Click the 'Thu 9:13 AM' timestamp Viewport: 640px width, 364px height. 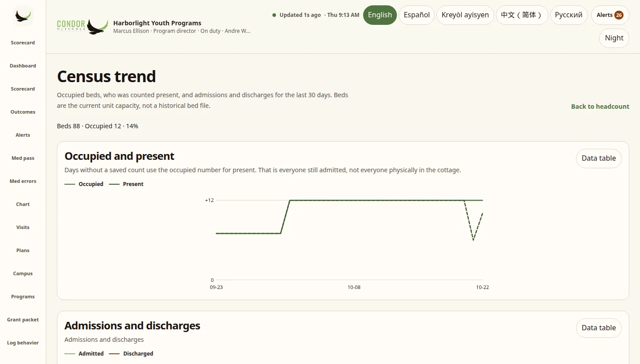click(343, 15)
